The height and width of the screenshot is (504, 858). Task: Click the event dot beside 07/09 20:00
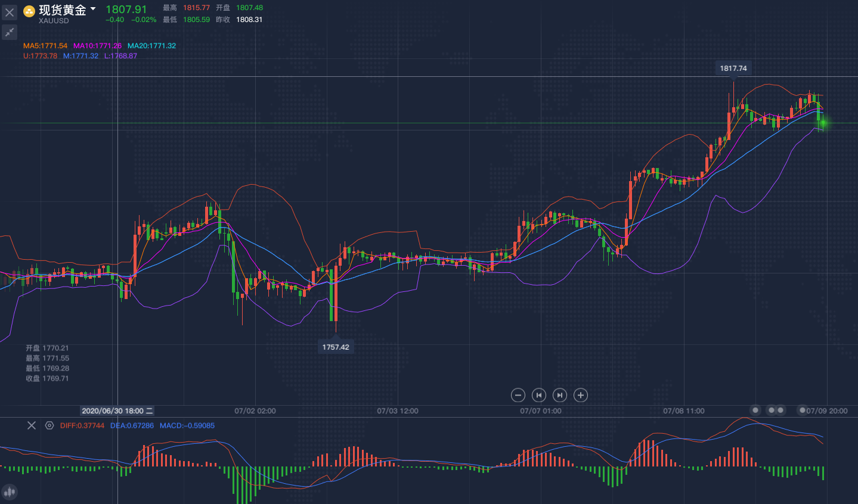(803, 410)
